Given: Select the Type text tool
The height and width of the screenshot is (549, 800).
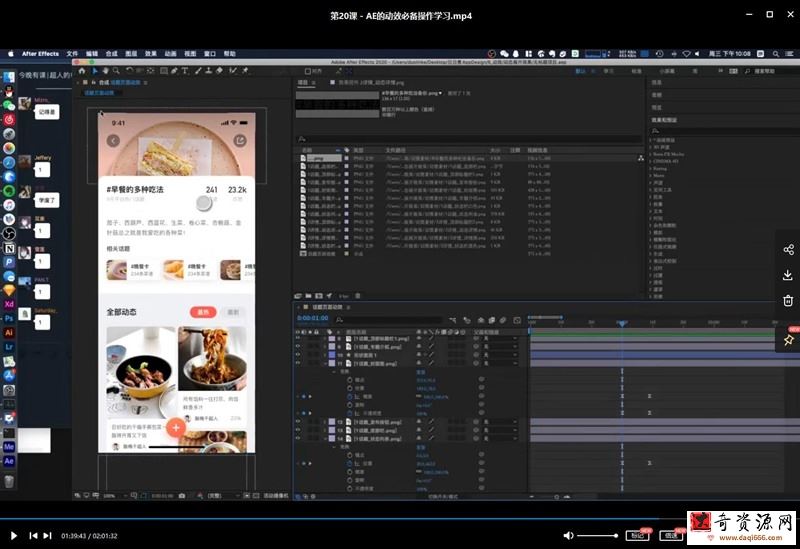Looking at the screenshot, I should point(185,71).
